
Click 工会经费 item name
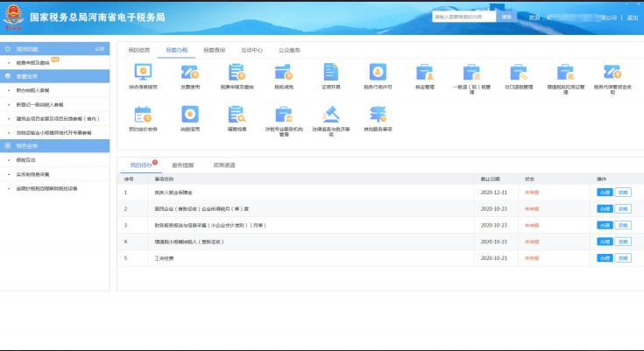[x=165, y=258]
